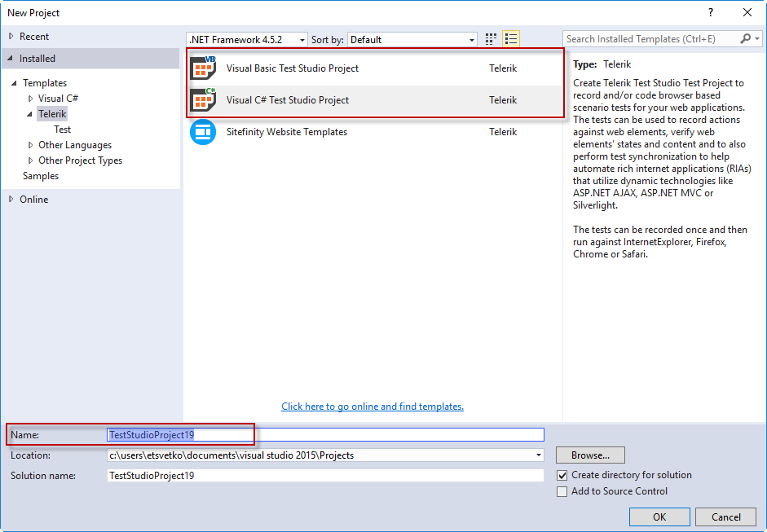The image size is (767, 532).
Task: Select the Test item under Telerik
Action: click(x=62, y=130)
